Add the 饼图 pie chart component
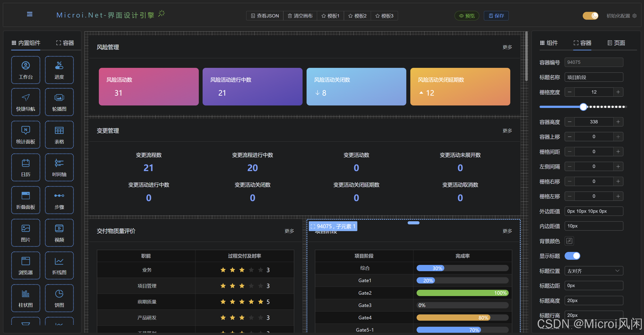The width and height of the screenshot is (644, 335). tap(59, 298)
